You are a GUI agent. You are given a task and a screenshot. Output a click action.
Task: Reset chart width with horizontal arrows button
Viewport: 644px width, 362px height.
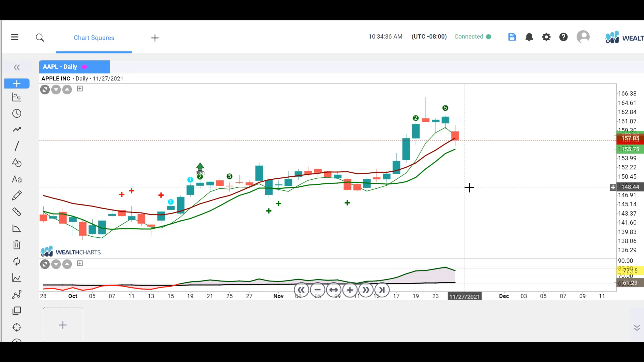(x=334, y=290)
